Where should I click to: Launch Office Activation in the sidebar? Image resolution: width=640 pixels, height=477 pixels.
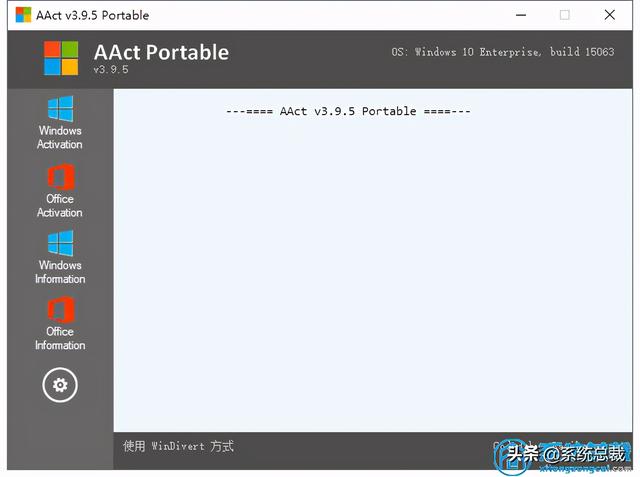(60, 191)
